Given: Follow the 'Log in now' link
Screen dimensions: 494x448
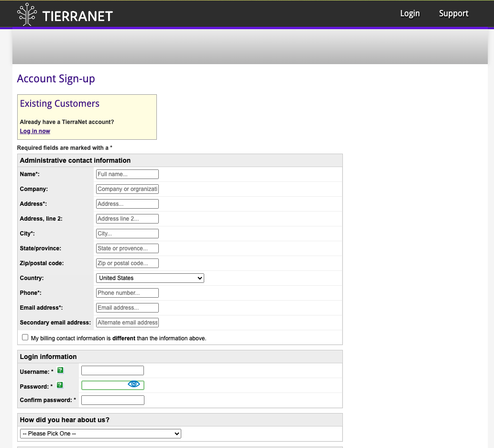Looking at the screenshot, I should point(35,131).
